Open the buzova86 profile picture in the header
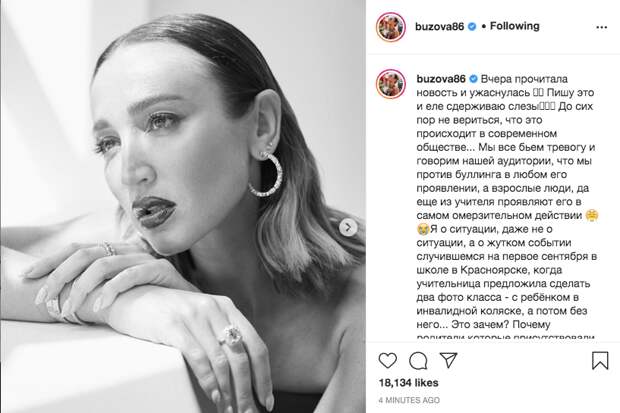This screenshot has height=413, width=620. click(x=391, y=27)
